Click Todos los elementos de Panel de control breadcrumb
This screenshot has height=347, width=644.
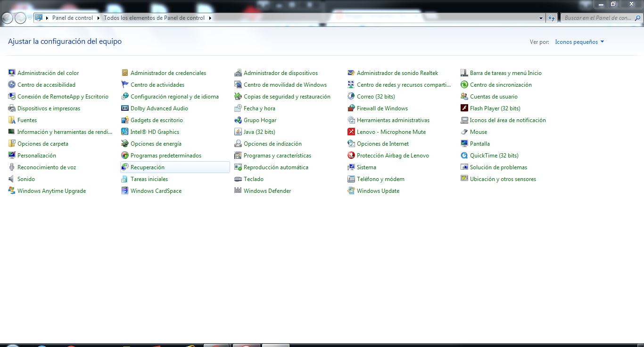click(154, 18)
